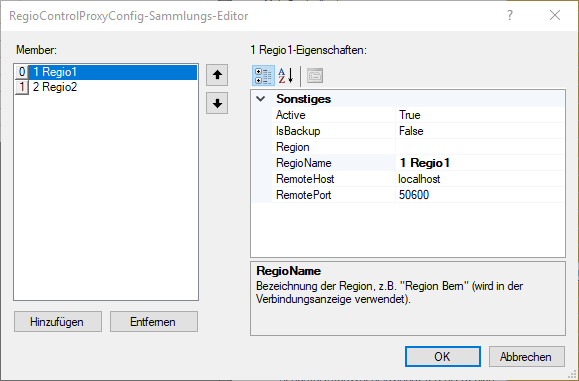
Task: Click the Sonstiges category header text
Action: point(304,99)
